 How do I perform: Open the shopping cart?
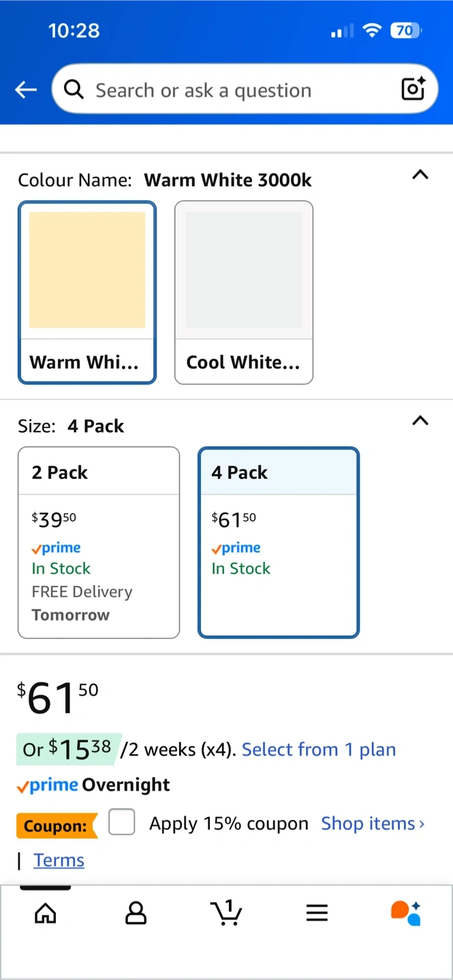click(x=226, y=913)
